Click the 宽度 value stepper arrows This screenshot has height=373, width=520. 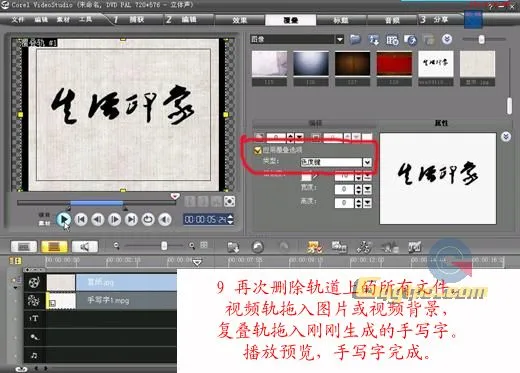coord(358,189)
